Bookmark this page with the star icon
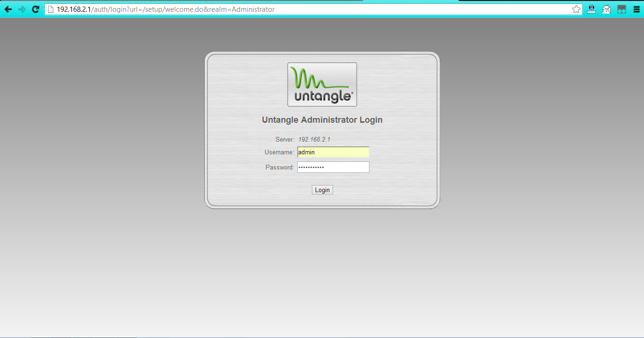 pos(576,9)
